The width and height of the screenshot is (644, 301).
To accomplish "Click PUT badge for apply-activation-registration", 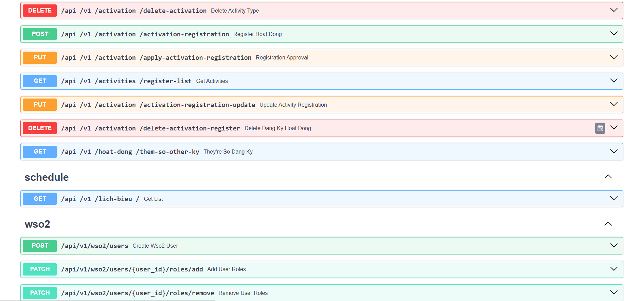I will (40, 57).
